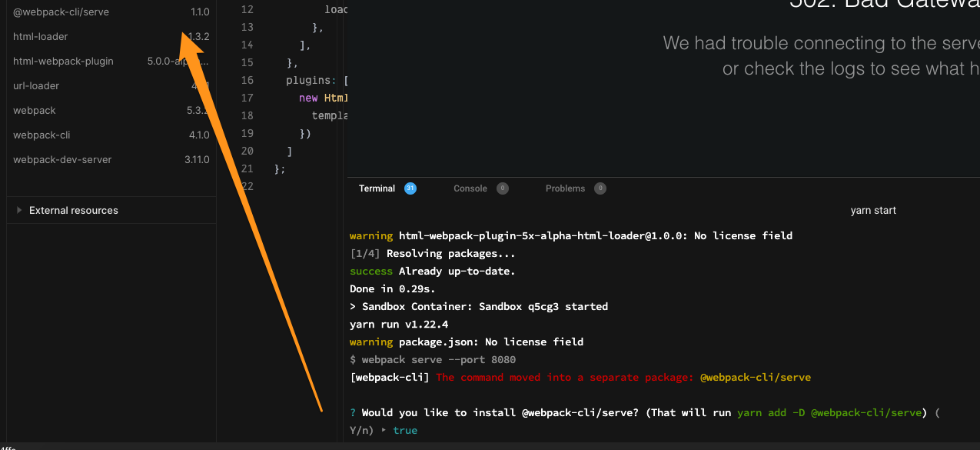This screenshot has width=980, height=450.
Task: Select the html-webpack-plugin dependency row
Action: [x=111, y=62]
